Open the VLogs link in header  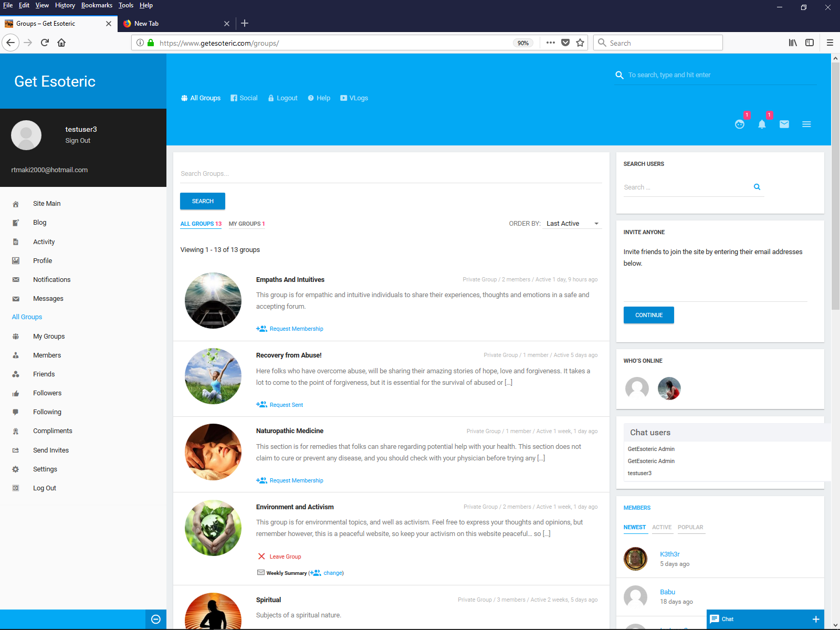[x=354, y=98]
